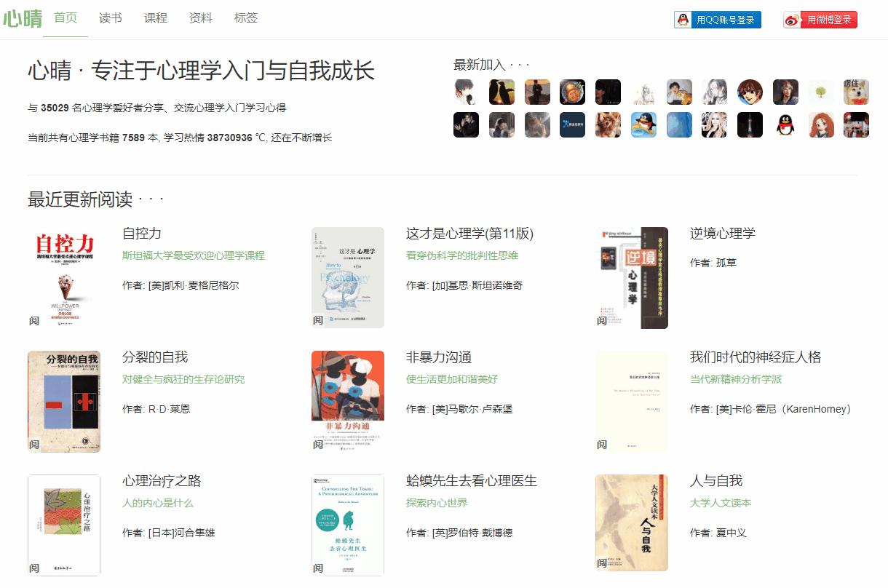Viewport: 888px width, 588px height.
Task: Open the 标签 page
Action: point(246,18)
